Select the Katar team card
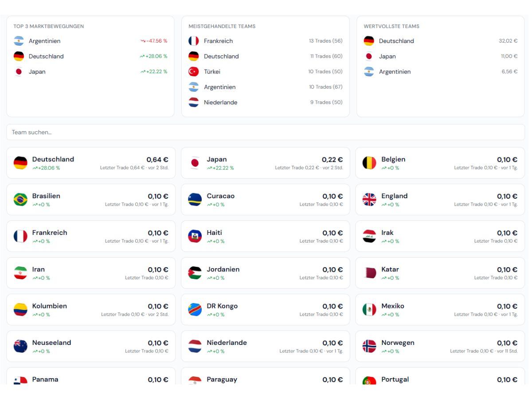Image resolution: width=532 pixels, height=399 pixels. [x=440, y=273]
